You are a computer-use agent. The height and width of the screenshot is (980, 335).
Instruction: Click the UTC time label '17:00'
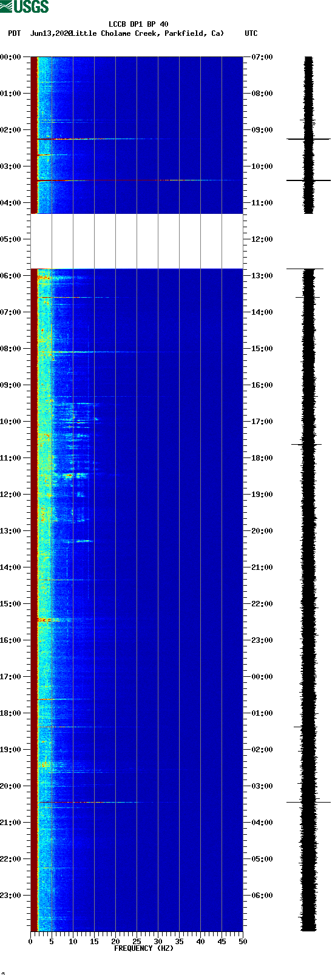pos(262,422)
